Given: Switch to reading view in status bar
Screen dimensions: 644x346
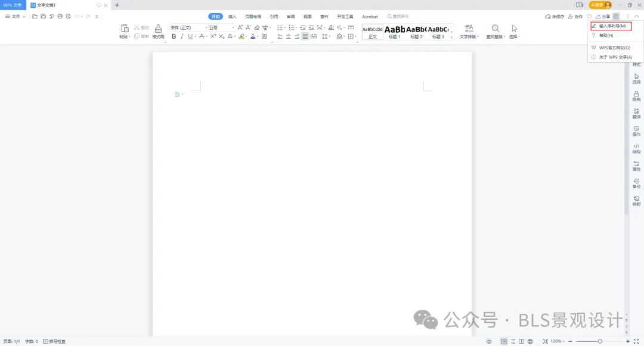Looking at the screenshot, I should (521, 341).
